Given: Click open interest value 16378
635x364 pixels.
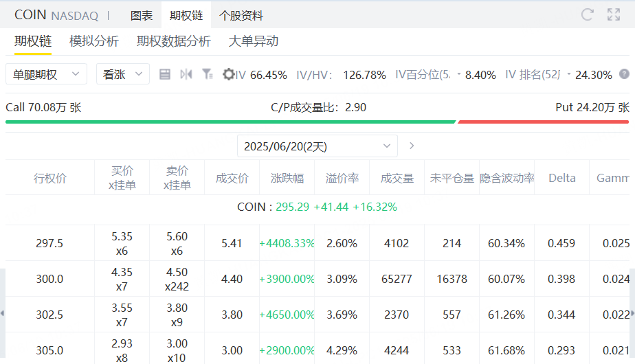Looking at the screenshot, I should click(x=452, y=279).
